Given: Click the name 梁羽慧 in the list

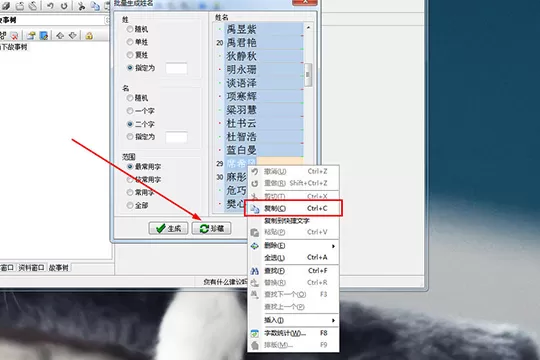Looking at the screenshot, I should pyautogui.click(x=241, y=110).
